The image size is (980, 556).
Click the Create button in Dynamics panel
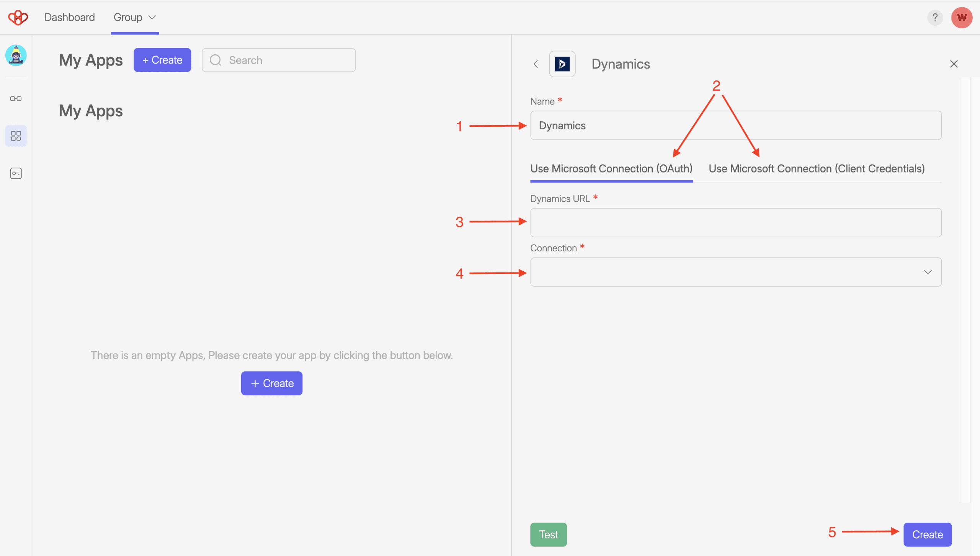pyautogui.click(x=928, y=535)
